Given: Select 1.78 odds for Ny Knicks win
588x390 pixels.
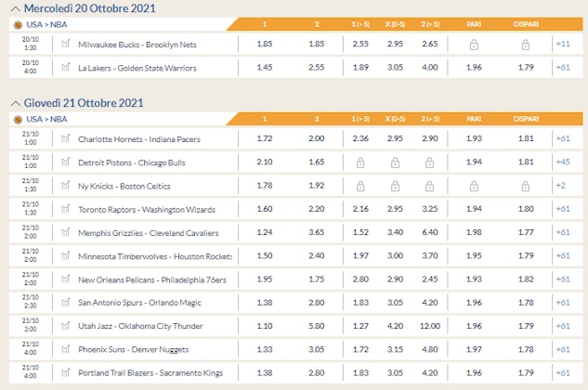Looking at the screenshot, I should point(265,186).
